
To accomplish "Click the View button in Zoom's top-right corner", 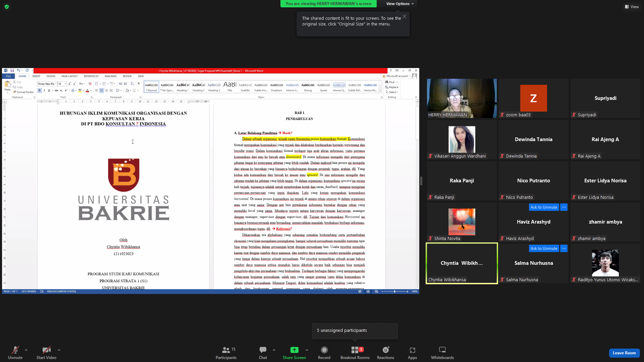I will click(632, 7).
